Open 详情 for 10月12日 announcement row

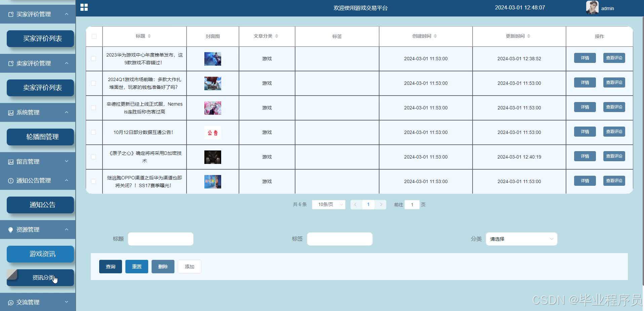pyautogui.click(x=585, y=132)
